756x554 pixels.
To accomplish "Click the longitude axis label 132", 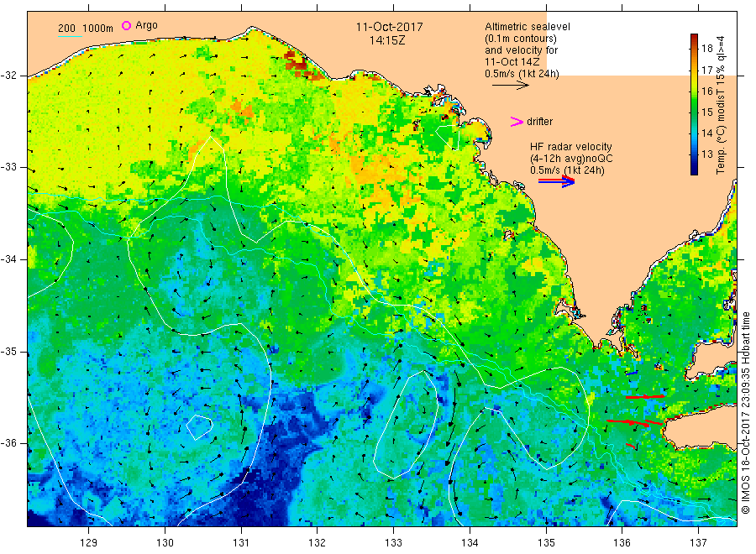I will [x=318, y=543].
